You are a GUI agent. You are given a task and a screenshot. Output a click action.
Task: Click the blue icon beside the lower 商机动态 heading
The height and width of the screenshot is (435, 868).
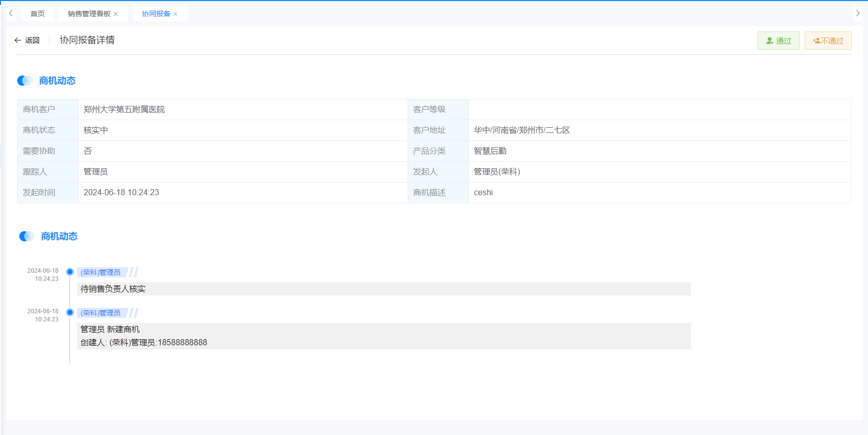point(27,236)
